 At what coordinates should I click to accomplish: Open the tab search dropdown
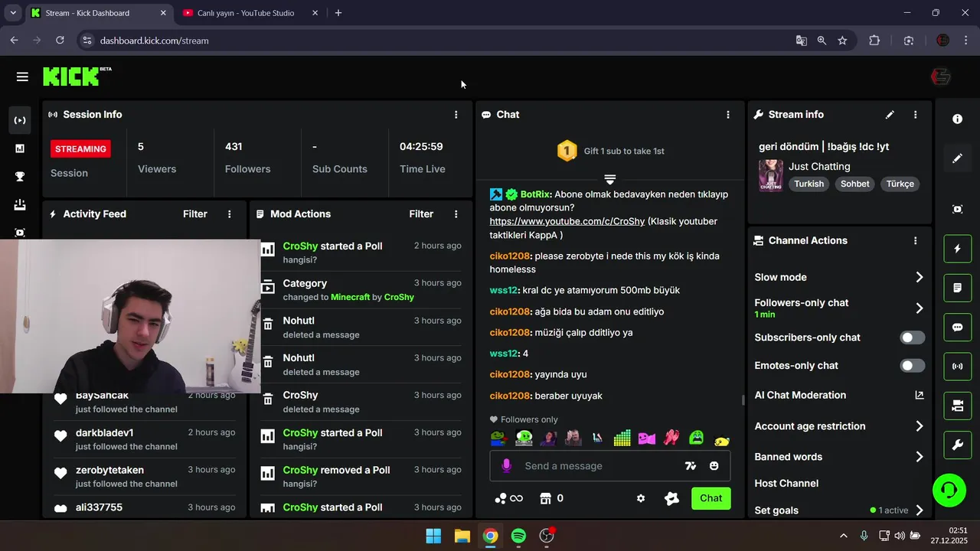pos(12,13)
